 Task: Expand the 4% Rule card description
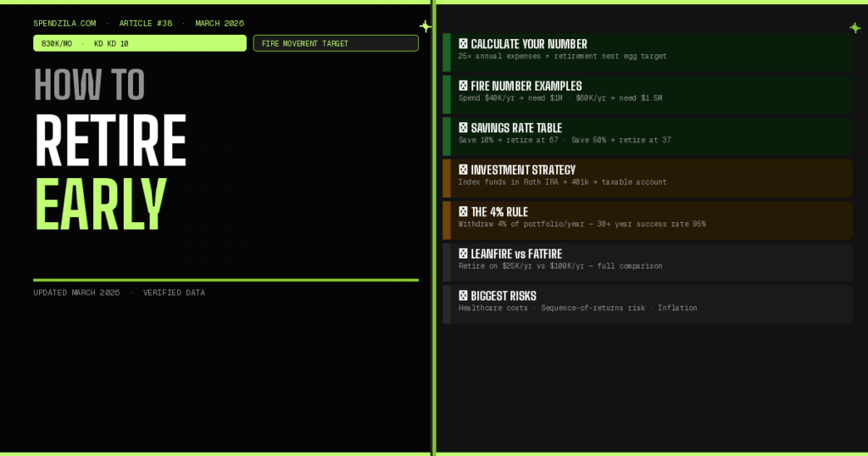[581, 225]
